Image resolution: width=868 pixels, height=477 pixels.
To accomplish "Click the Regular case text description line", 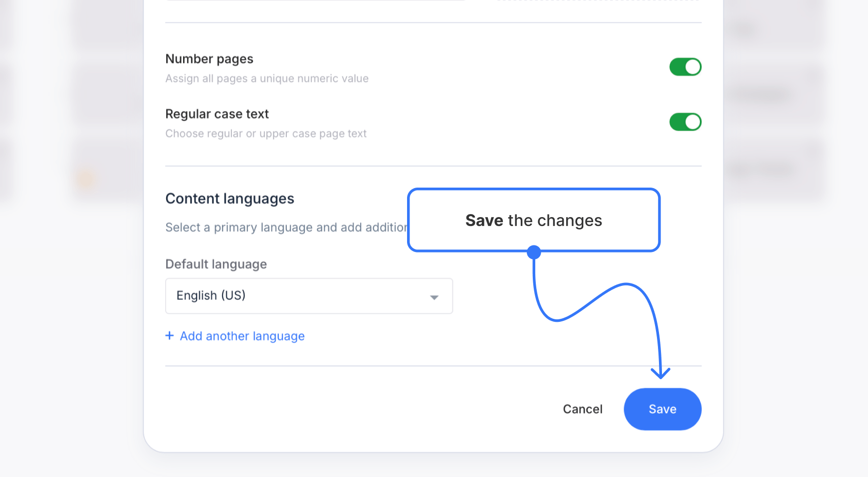I will tap(266, 133).
